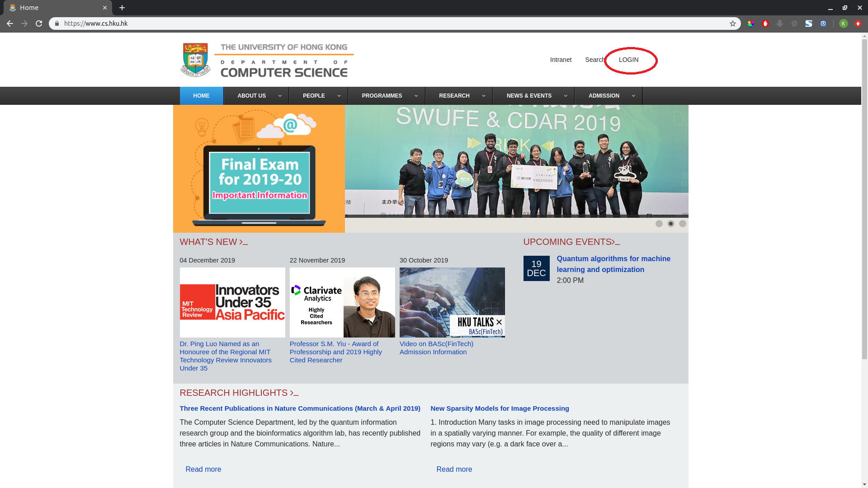Open the RESEARCH menu
The height and width of the screenshot is (488, 868).
[454, 96]
